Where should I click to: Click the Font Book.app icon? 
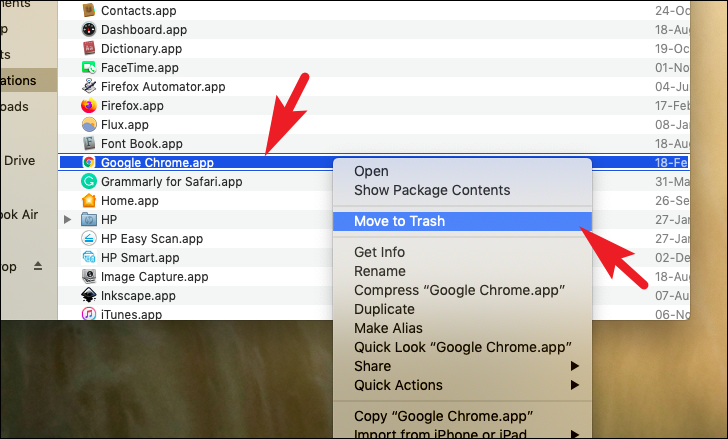pyautogui.click(x=89, y=143)
